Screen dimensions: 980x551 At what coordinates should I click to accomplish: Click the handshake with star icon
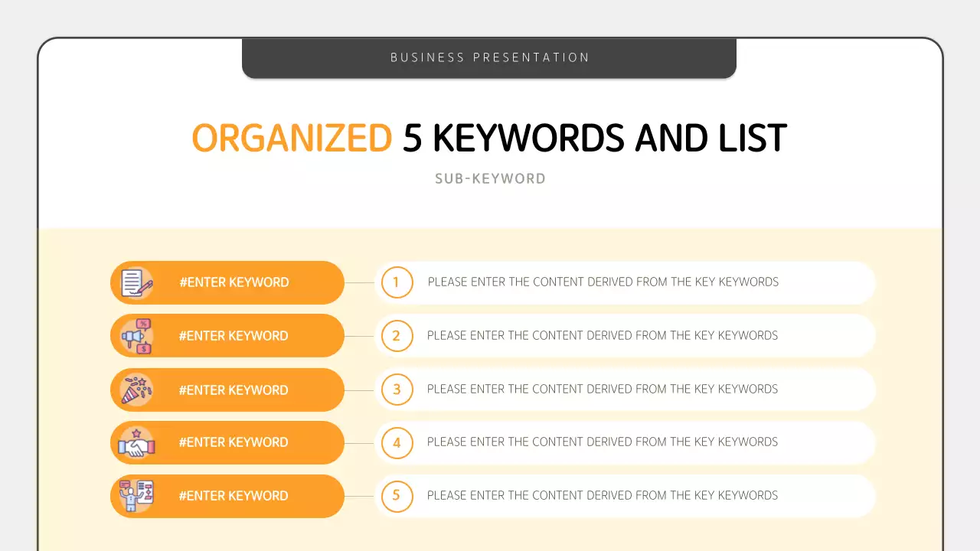tap(137, 442)
